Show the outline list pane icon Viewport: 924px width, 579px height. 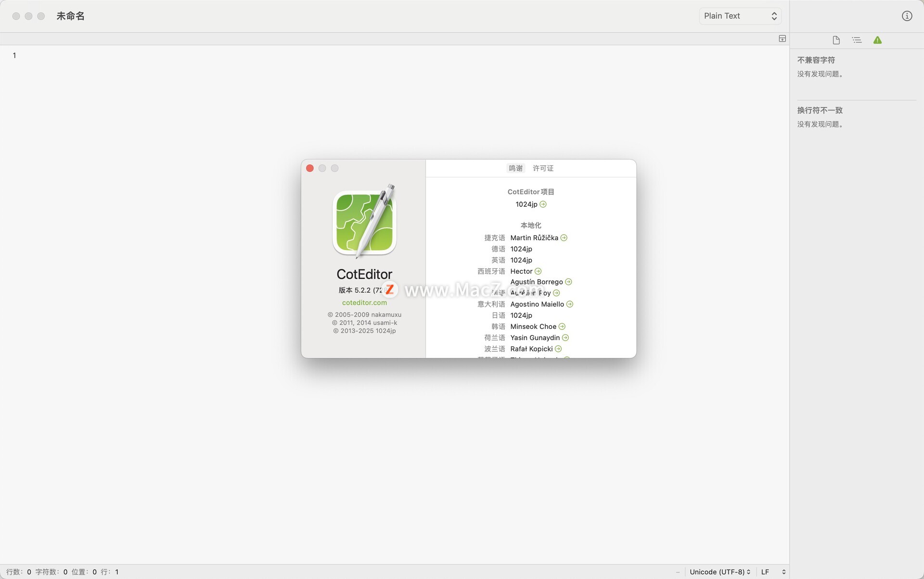point(857,40)
